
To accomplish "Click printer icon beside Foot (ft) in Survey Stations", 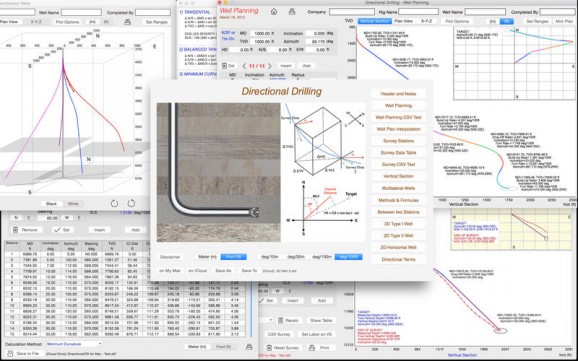I will point(249,347).
